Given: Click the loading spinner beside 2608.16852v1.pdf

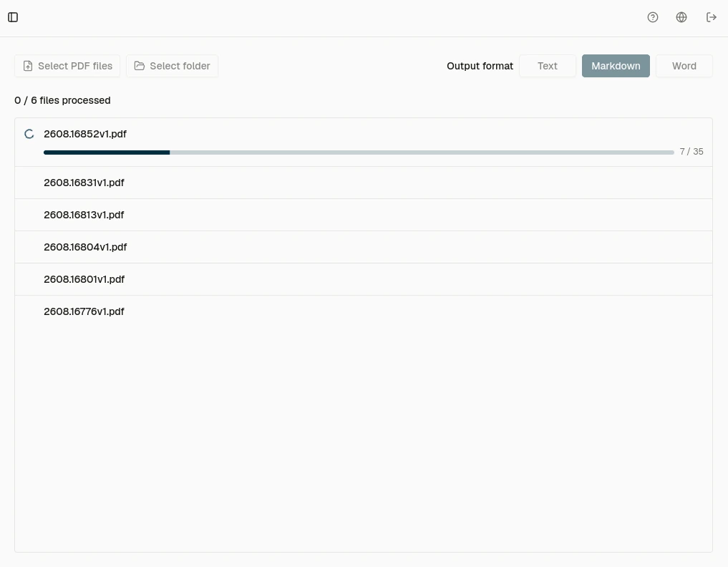Looking at the screenshot, I should pos(29,134).
